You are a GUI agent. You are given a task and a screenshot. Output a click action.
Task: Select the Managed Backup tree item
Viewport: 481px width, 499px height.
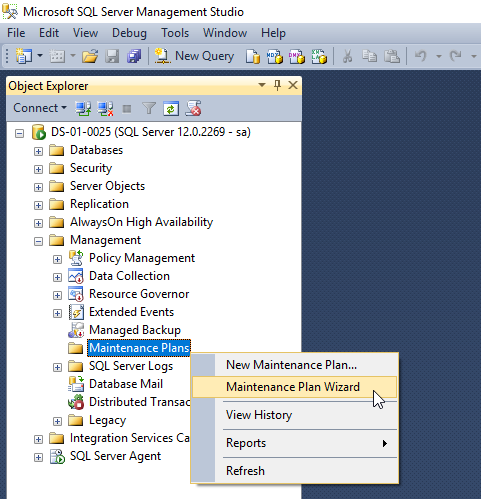pos(135,330)
